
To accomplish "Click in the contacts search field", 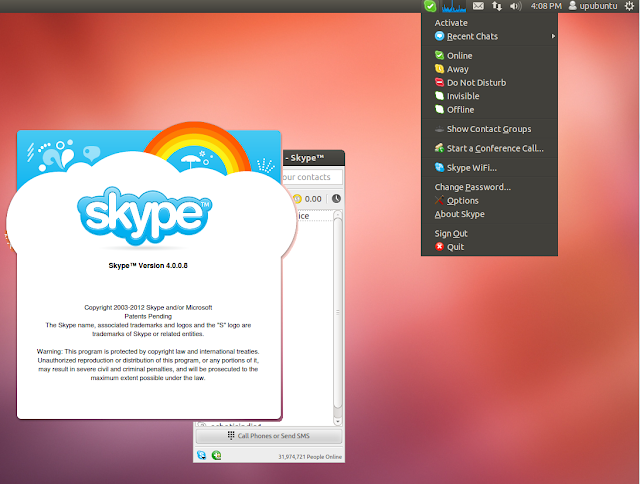I will (312, 177).
